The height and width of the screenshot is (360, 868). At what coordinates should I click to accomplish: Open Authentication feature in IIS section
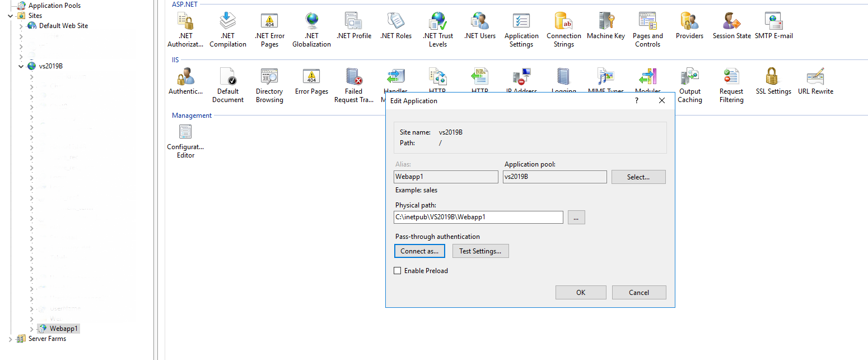click(185, 81)
